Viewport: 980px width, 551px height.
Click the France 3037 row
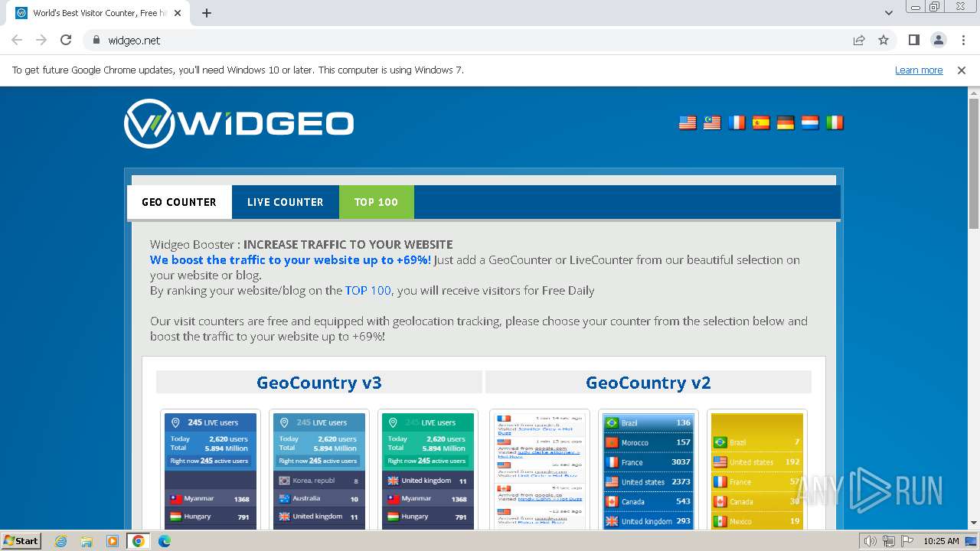(648, 462)
